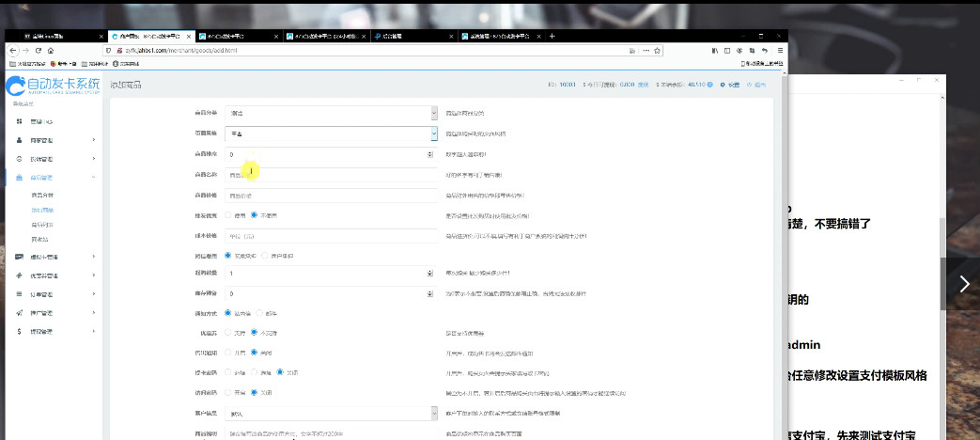
Task: Select 不使用 radio in wholesale discount row
Action: coord(254,215)
